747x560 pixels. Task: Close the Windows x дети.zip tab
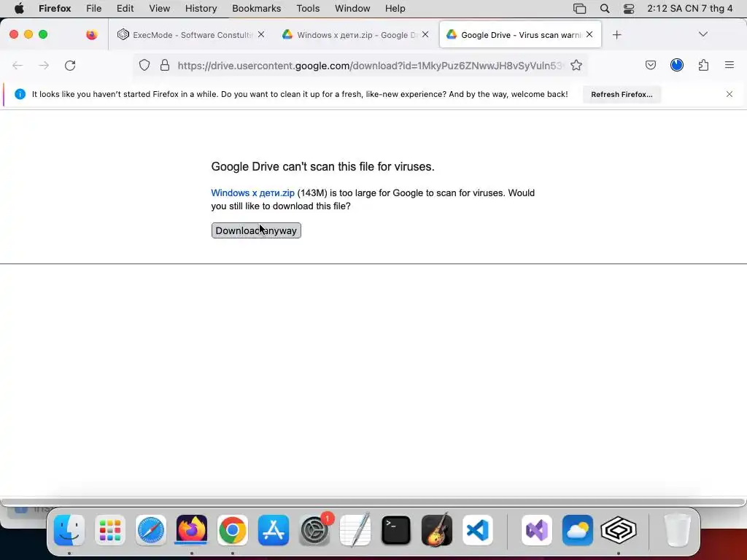(x=425, y=34)
